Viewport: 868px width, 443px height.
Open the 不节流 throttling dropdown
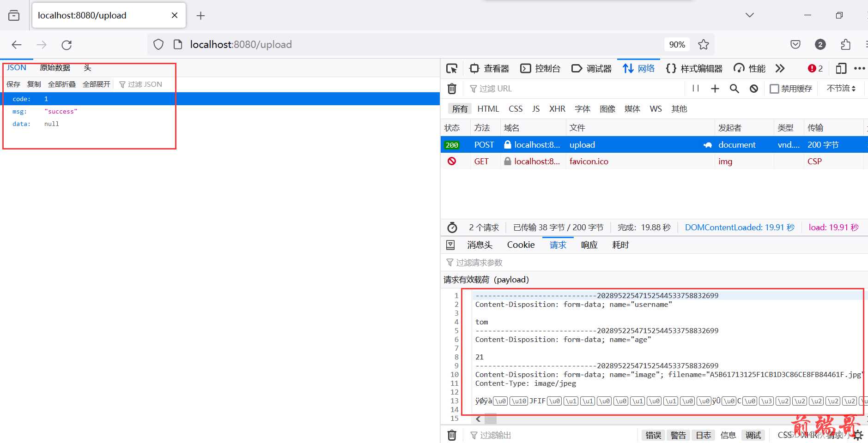click(841, 89)
